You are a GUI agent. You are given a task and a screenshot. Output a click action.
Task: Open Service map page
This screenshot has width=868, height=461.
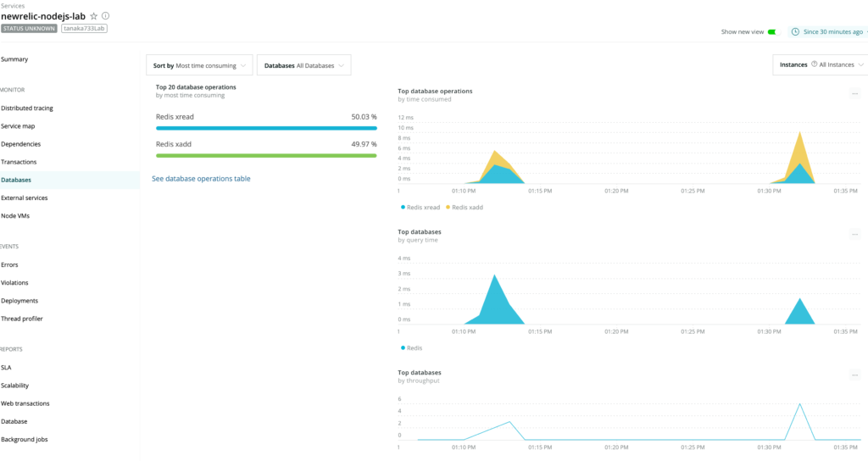(18, 126)
